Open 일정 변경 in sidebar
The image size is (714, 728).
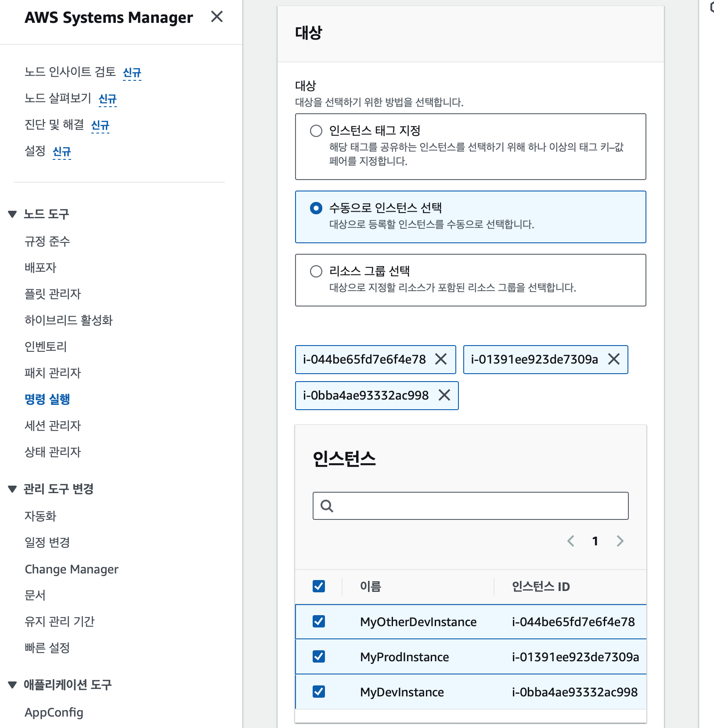(47, 542)
